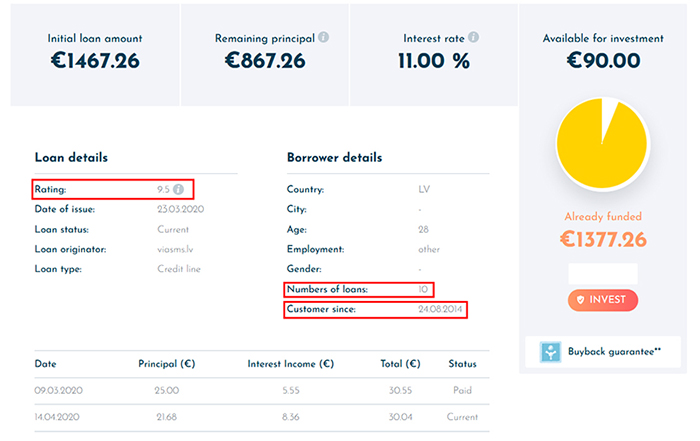Image resolution: width=700 pixels, height=441 pixels.
Task: Click info icon beside Remaining principal
Action: tap(324, 37)
